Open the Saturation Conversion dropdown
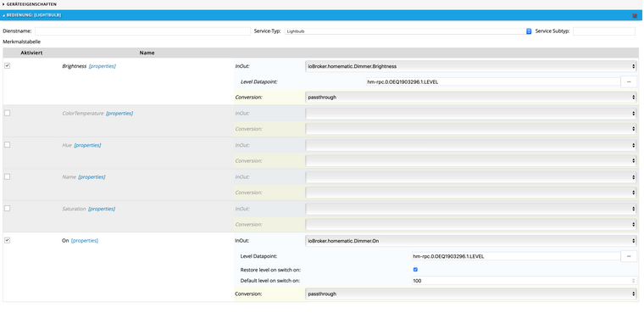644x313 pixels. 471,225
